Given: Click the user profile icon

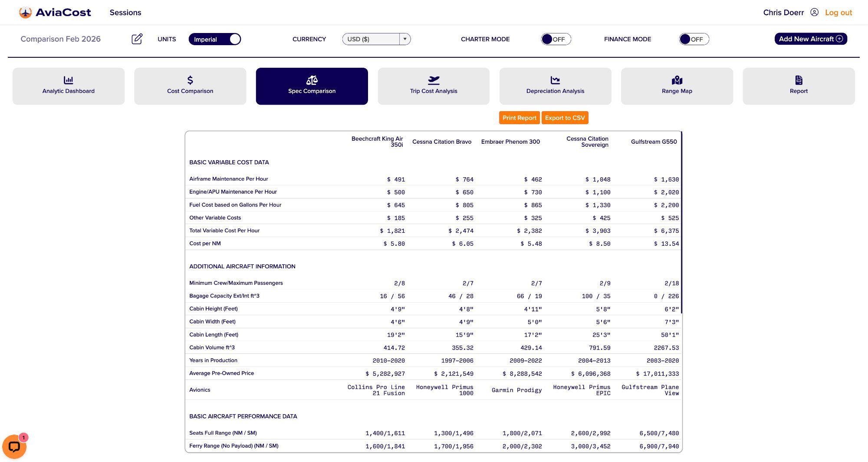Looking at the screenshot, I should tap(814, 13).
